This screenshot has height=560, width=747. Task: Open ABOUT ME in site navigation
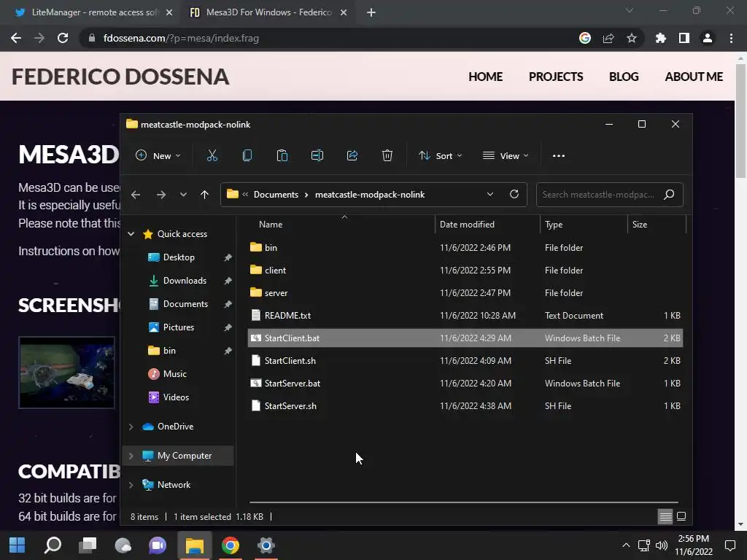694,77
